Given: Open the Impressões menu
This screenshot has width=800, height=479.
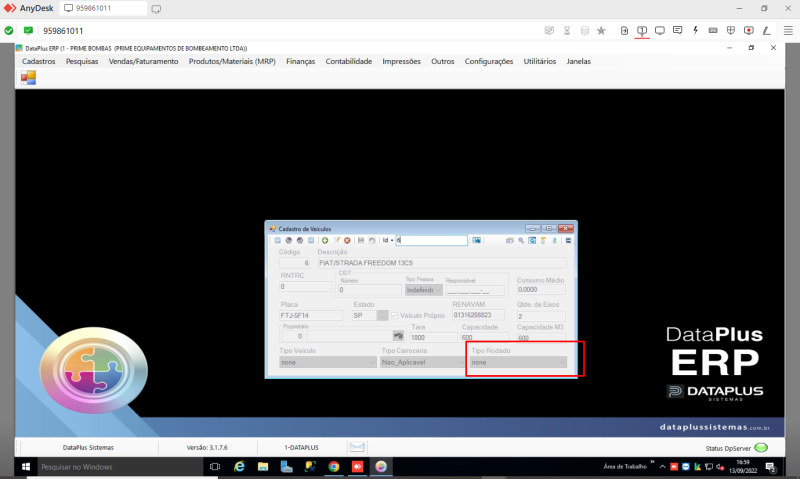Looking at the screenshot, I should (x=402, y=61).
